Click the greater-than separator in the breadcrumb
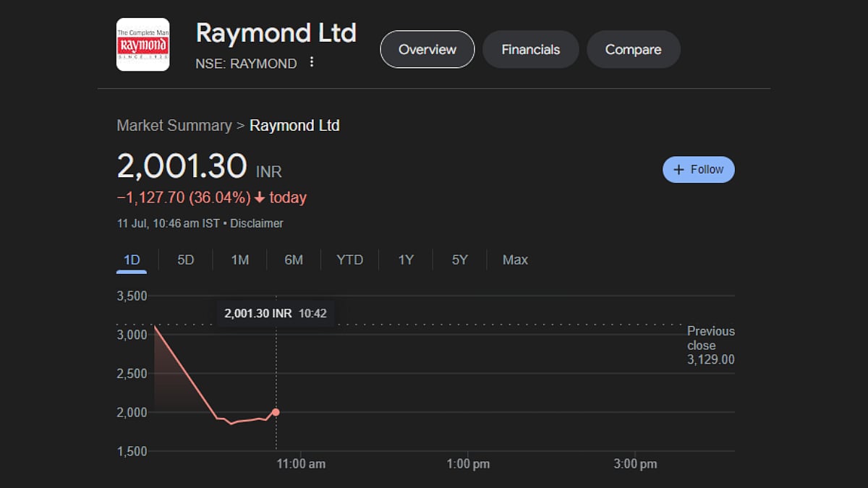 tap(239, 125)
